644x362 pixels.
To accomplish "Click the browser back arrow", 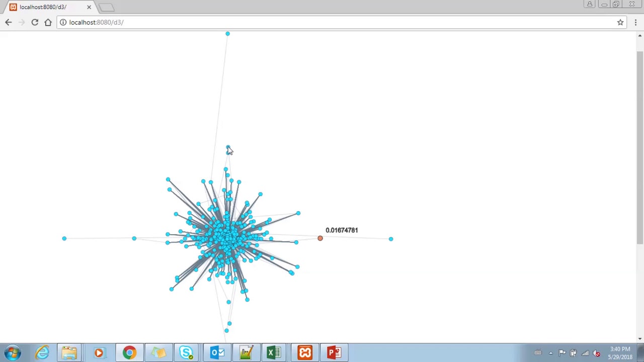I will (x=8, y=22).
